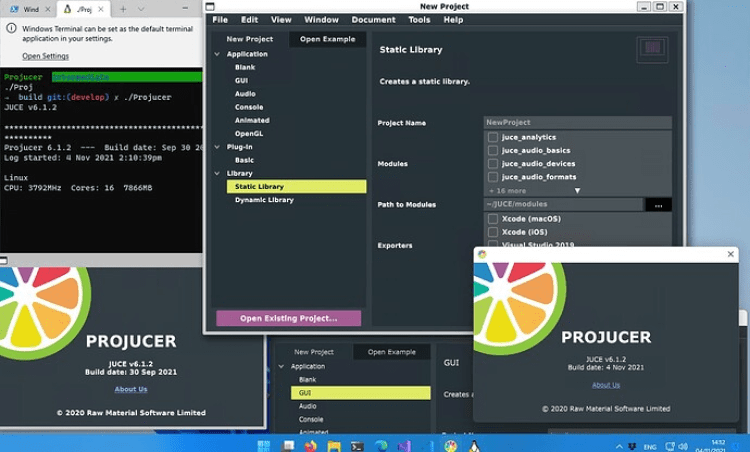Select the Basic plug-in template
750x452 pixels.
244,160
